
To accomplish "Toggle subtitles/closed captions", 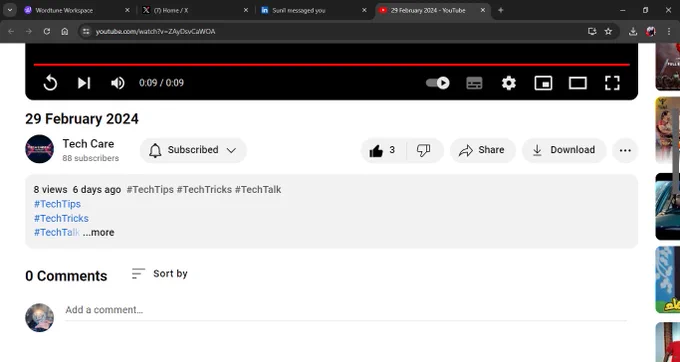I will [474, 83].
